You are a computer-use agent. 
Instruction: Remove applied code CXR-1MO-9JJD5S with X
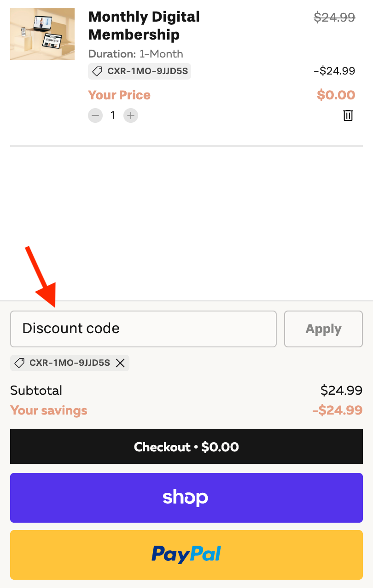coord(120,363)
